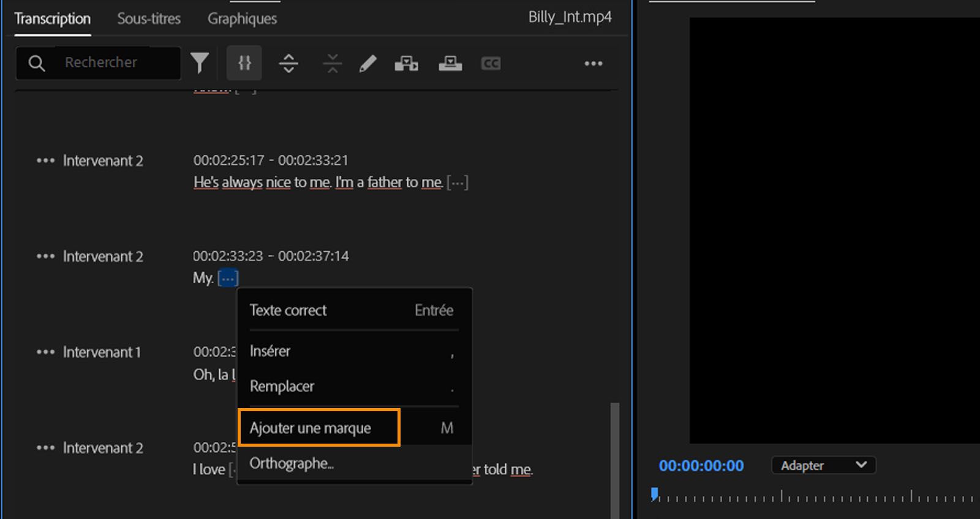Click the word "My." in the transcript
Viewport: 980px width, 519px height.
pyautogui.click(x=203, y=278)
